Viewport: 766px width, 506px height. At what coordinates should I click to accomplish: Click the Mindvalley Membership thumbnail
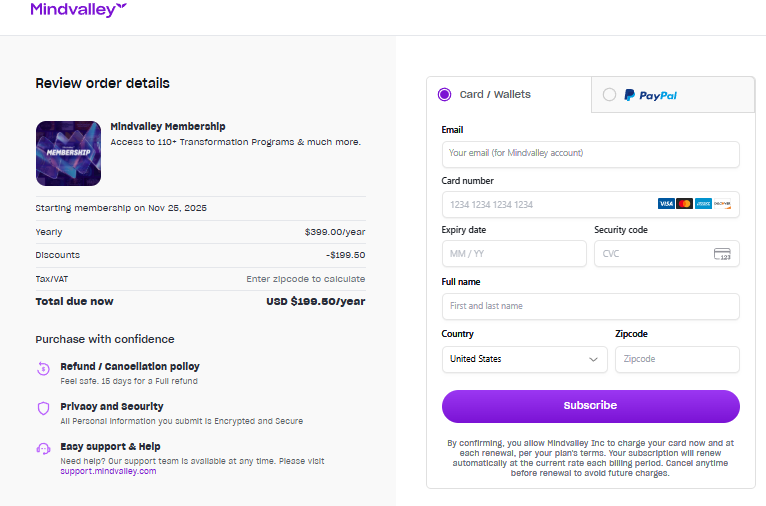[x=68, y=154]
